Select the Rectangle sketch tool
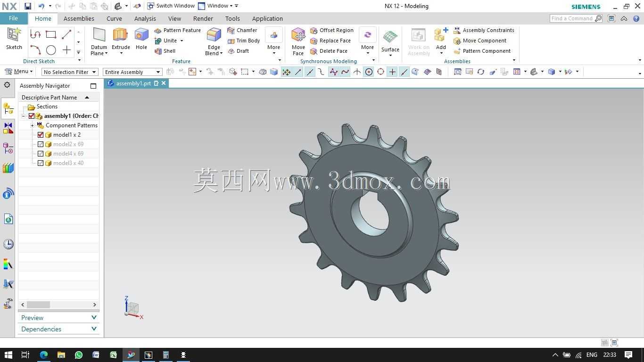This screenshot has width=644, height=362. click(51, 34)
